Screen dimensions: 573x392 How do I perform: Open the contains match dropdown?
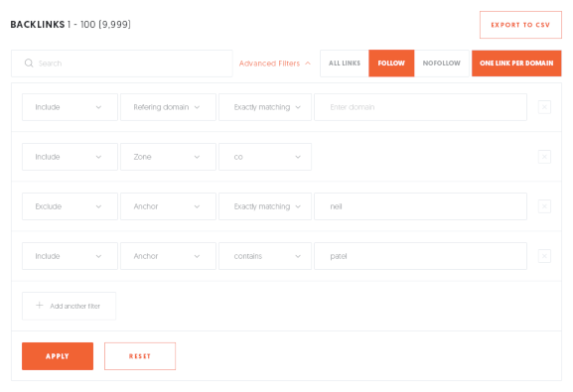coord(265,256)
